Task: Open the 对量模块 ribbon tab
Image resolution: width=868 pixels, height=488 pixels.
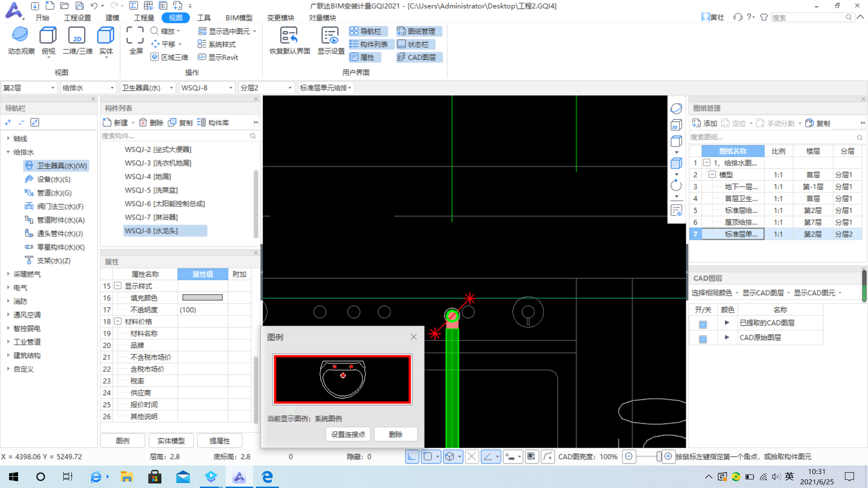Action: point(322,18)
